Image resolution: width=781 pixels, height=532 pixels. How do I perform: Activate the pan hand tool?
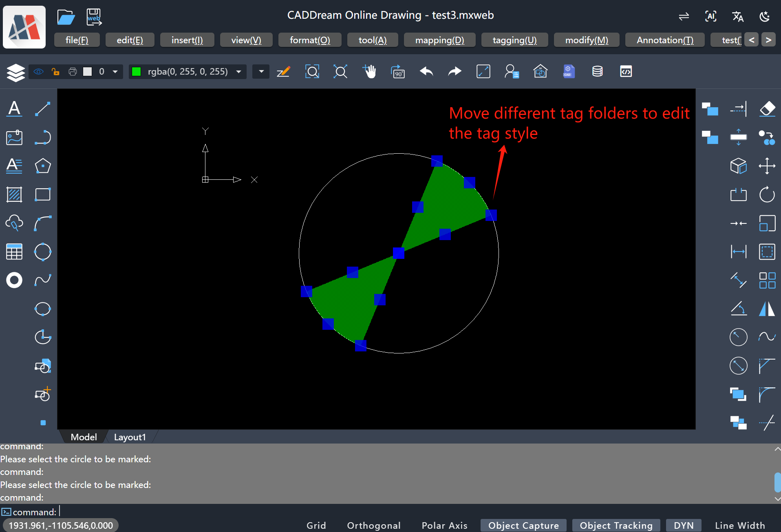pos(369,71)
